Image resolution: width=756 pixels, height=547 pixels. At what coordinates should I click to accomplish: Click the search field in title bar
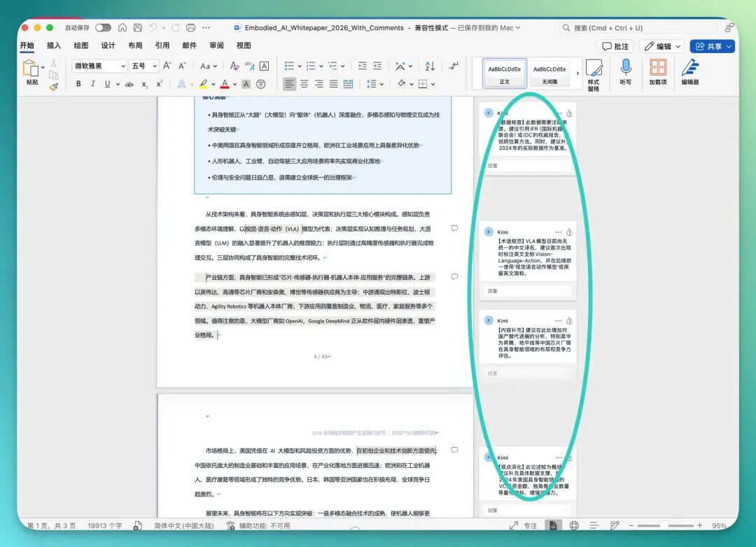[x=638, y=28]
